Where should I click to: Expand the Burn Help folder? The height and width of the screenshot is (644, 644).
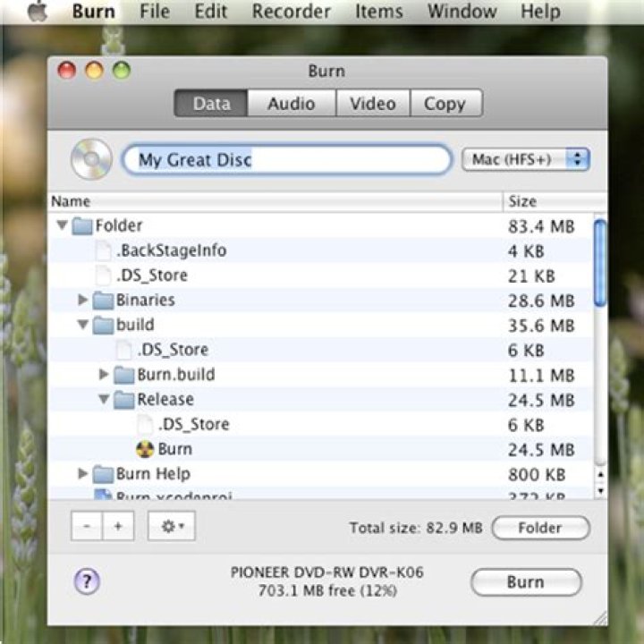coord(82,473)
